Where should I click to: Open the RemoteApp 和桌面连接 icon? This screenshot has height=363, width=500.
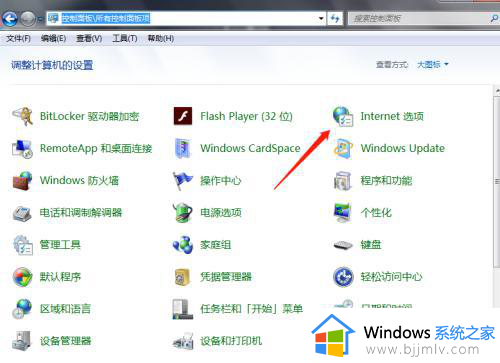tap(22, 148)
